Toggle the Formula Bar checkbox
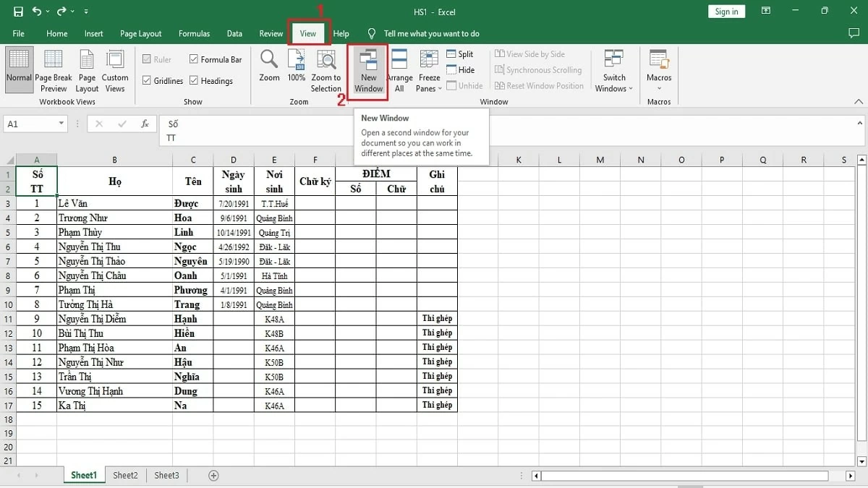868x488 pixels. pos(192,59)
